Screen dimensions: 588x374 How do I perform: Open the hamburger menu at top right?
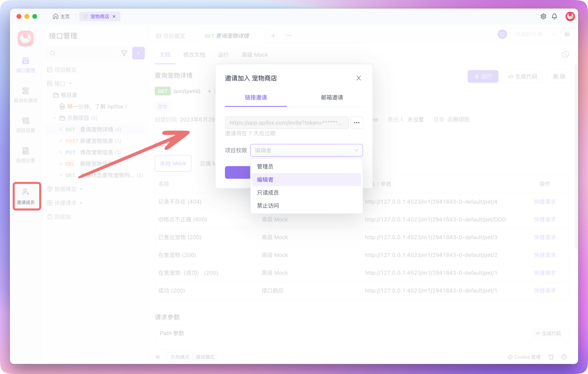tap(567, 34)
